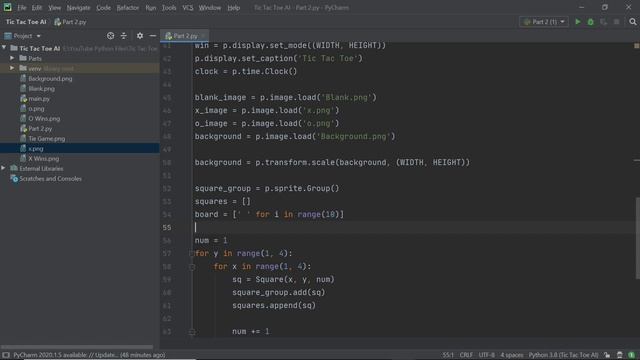The width and height of the screenshot is (640, 360).
Task: Click the 4 spaces indent setting
Action: (511, 355)
